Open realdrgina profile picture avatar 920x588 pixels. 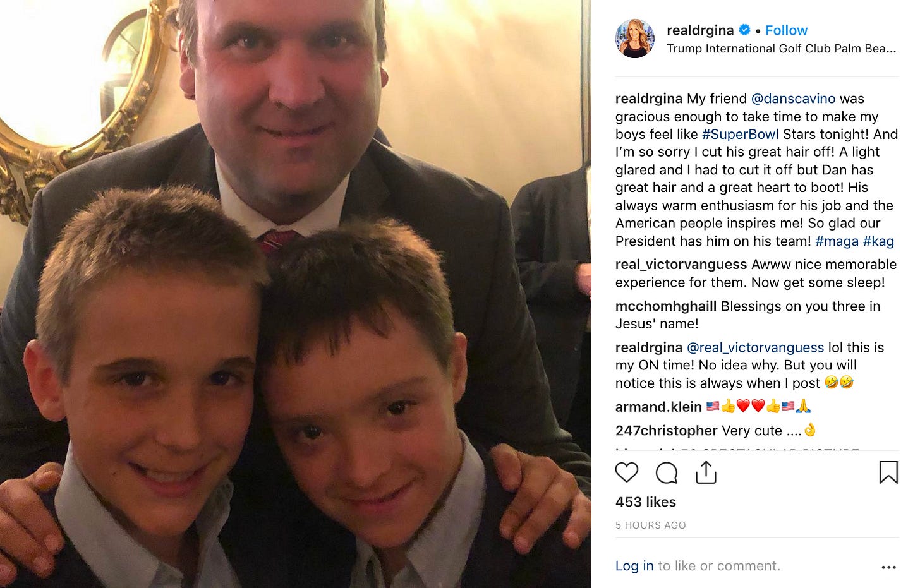(x=635, y=39)
